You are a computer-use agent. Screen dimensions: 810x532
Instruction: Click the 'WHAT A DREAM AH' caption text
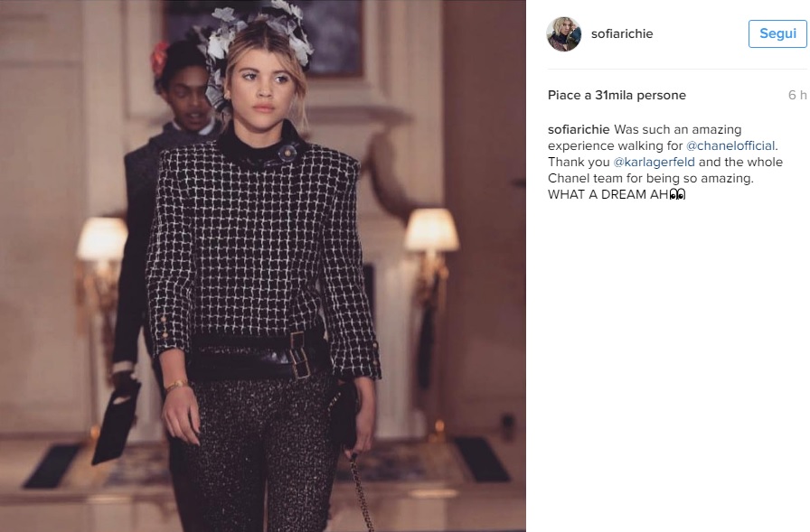tap(608, 194)
